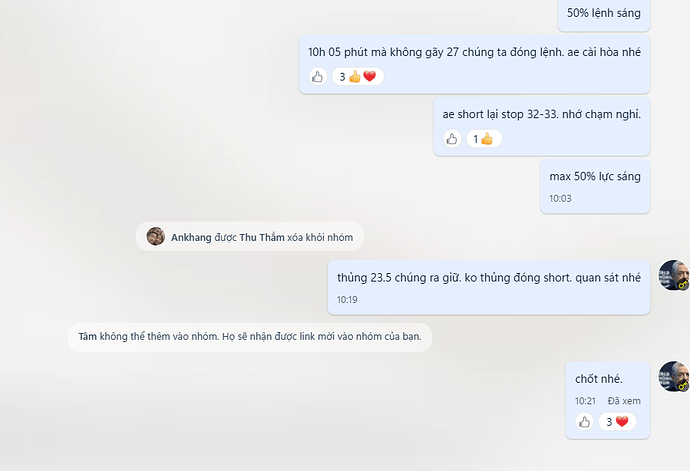
Task: Show who has seen via "Đã xem"
Action: (x=623, y=401)
